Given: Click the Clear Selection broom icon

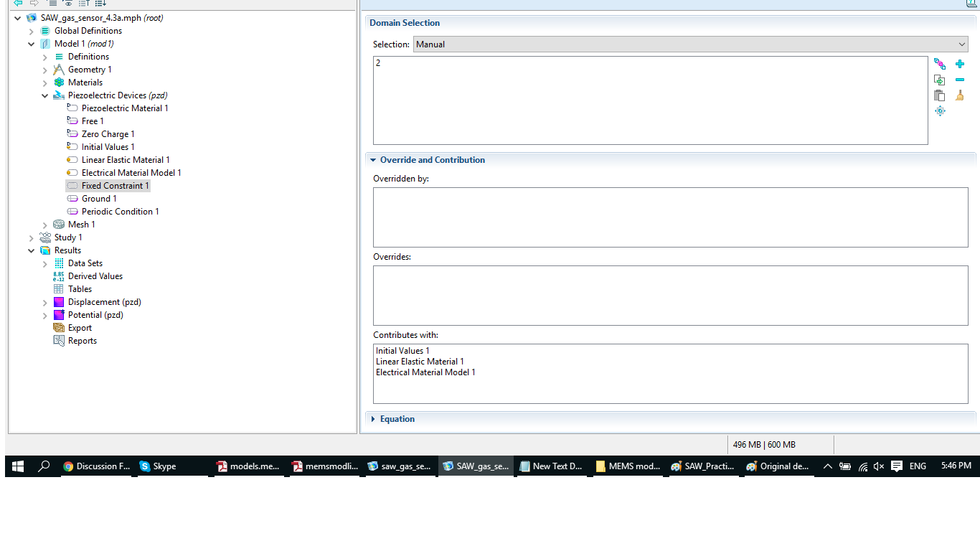Looking at the screenshot, I should click(960, 96).
